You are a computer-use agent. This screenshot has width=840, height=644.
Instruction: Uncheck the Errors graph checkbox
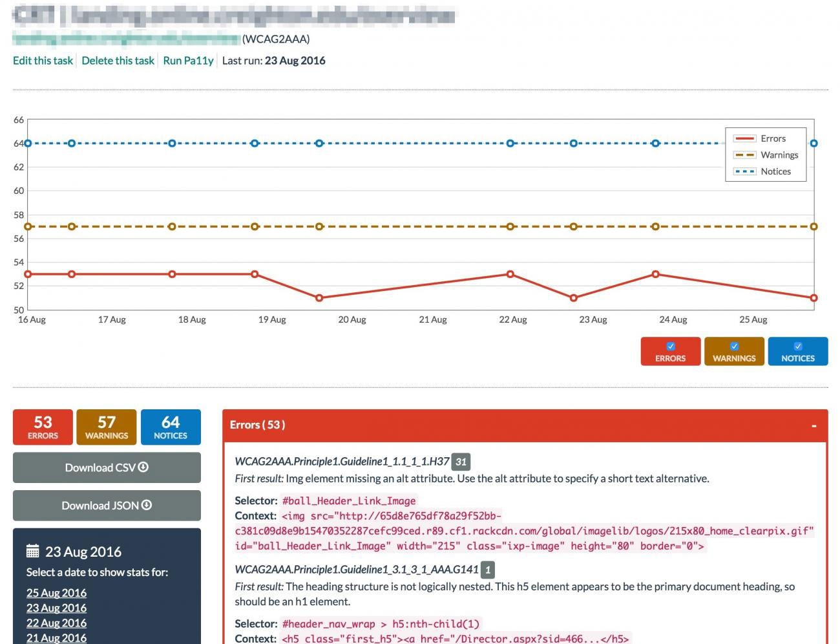tap(670, 347)
